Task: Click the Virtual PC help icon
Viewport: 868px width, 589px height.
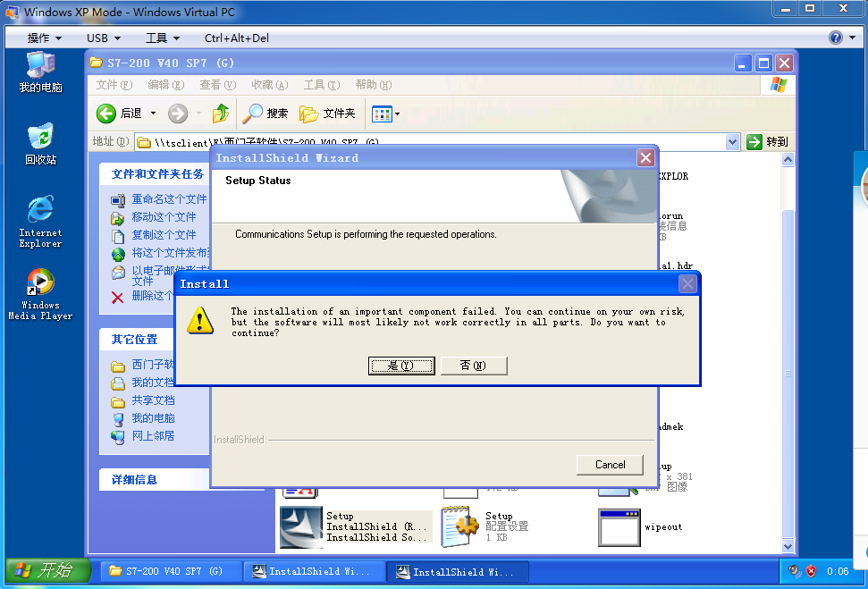Action: click(835, 38)
